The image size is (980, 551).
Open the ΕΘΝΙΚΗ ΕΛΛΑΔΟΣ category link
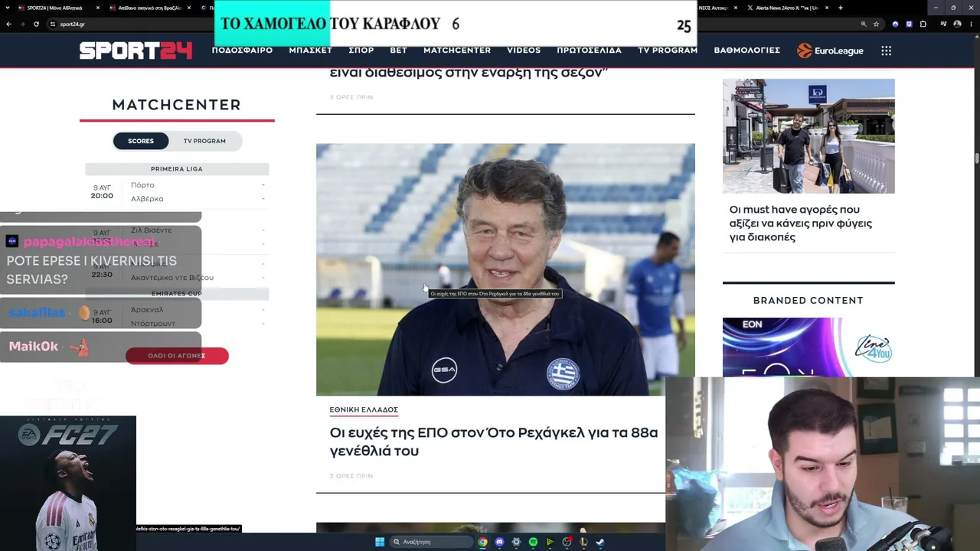364,410
